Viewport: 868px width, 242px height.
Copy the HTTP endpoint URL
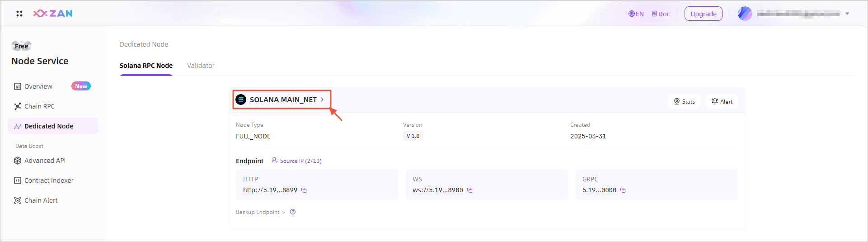point(304,190)
